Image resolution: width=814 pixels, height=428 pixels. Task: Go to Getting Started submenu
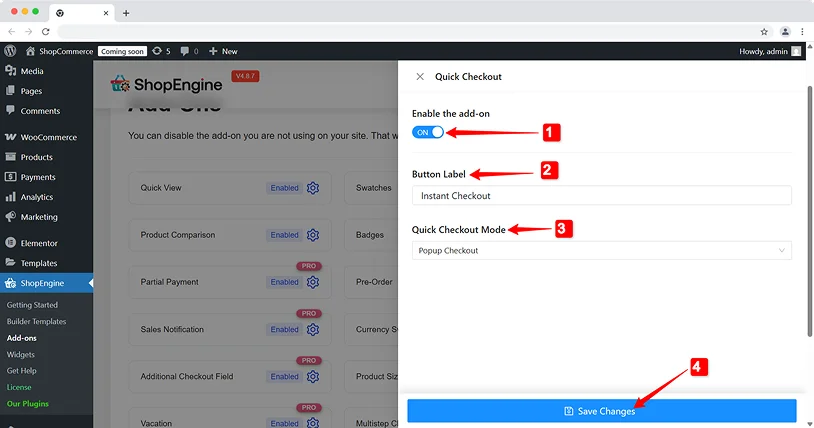click(32, 305)
